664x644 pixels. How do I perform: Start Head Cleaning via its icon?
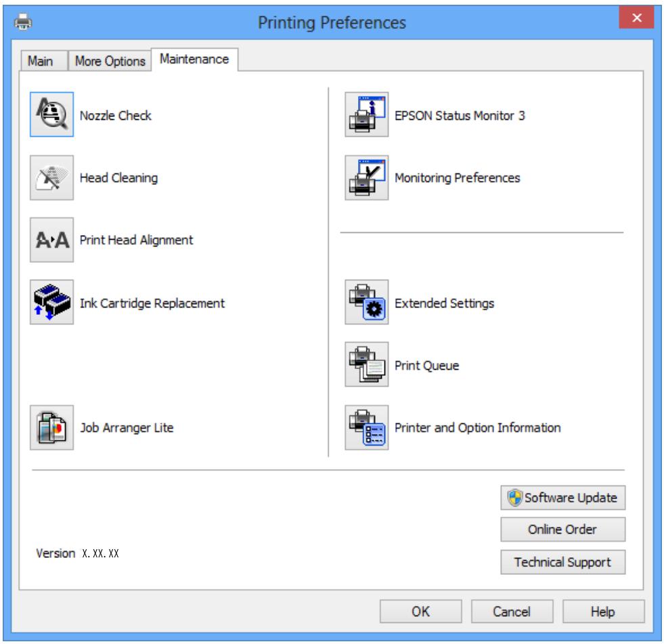click(x=51, y=177)
